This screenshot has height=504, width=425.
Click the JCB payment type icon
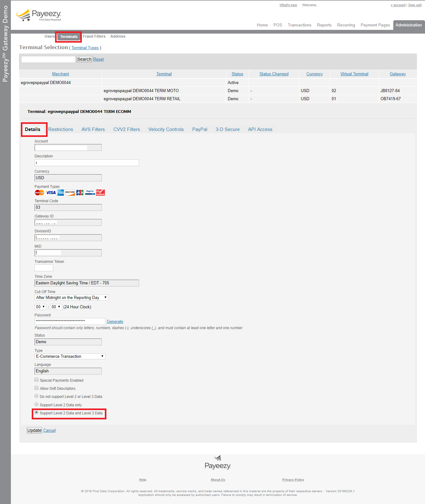[80, 193]
